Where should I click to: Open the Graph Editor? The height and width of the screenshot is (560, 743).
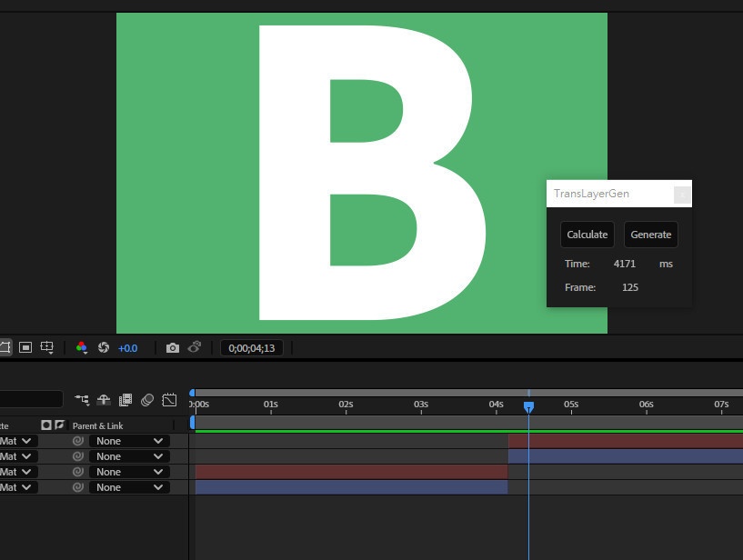coord(169,398)
